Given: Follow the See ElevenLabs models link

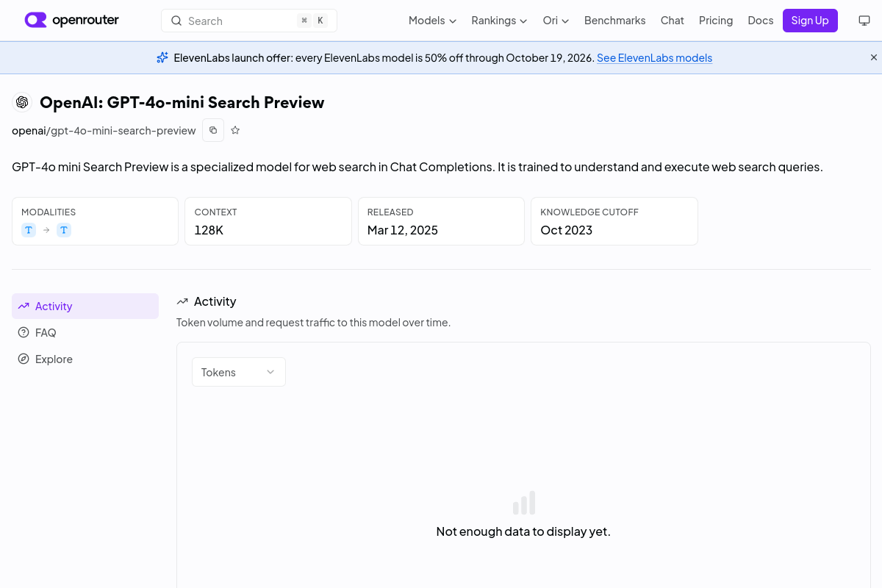Looking at the screenshot, I should 654,57.
